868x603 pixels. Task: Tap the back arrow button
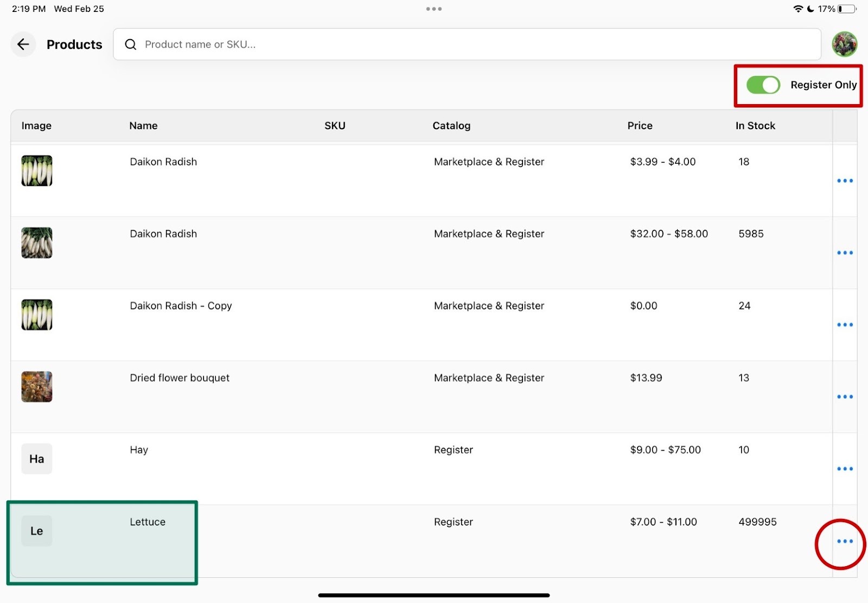(x=23, y=44)
